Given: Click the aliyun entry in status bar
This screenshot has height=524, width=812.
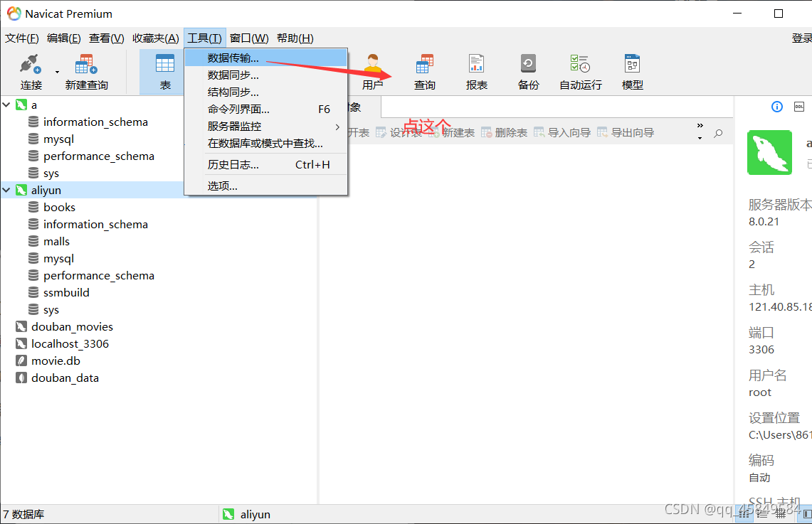Looking at the screenshot, I should point(247,515).
